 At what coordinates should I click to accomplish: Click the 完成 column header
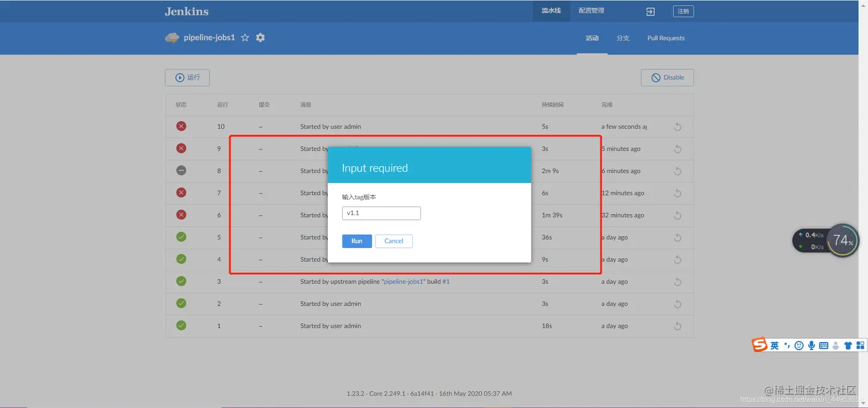(x=607, y=105)
